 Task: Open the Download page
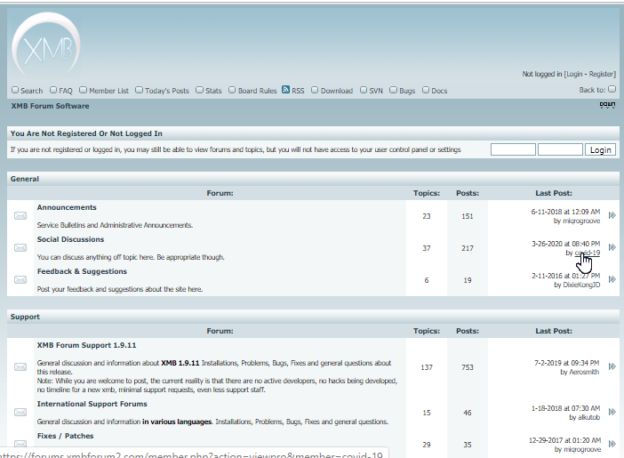[x=337, y=91]
